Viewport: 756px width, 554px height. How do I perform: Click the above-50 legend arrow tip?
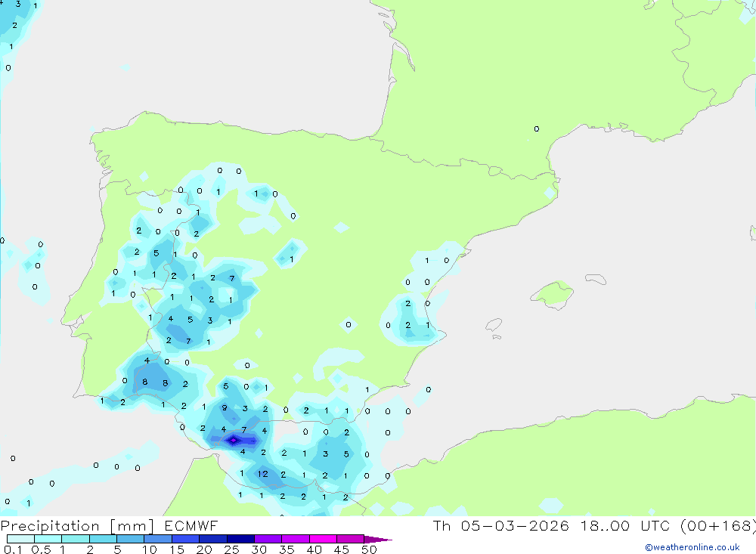379,539
